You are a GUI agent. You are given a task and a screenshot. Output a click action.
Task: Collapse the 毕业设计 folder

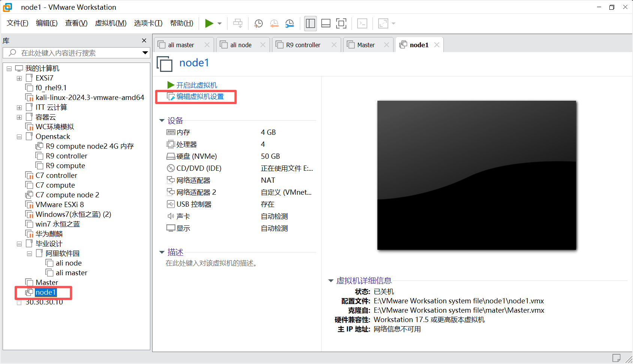(x=19, y=244)
